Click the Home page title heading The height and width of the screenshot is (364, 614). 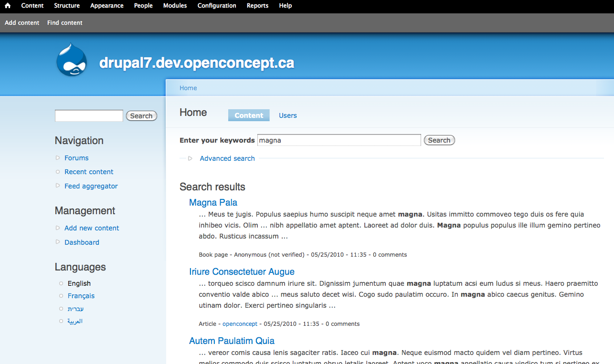click(x=193, y=113)
